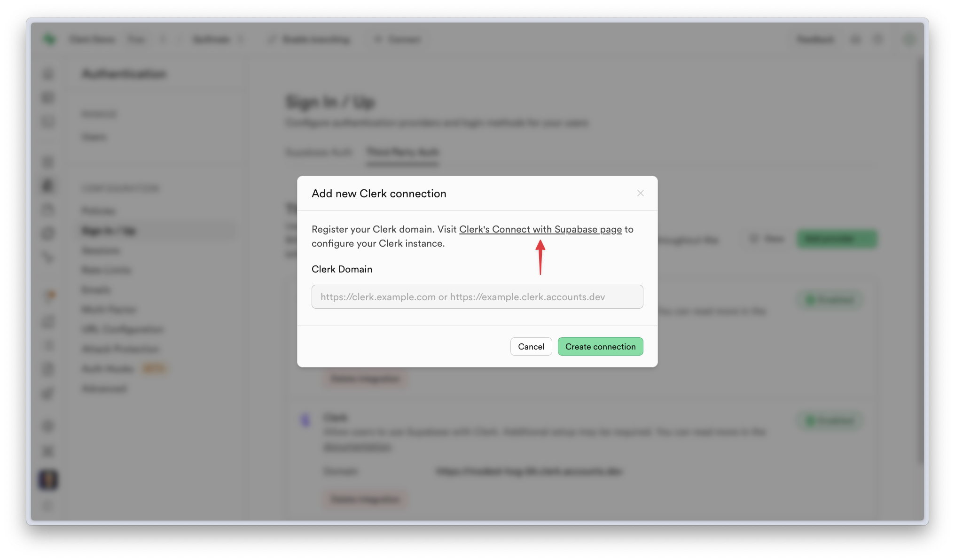The height and width of the screenshot is (560, 955).
Task: Open the Feedback button in top bar
Action: 815,39
